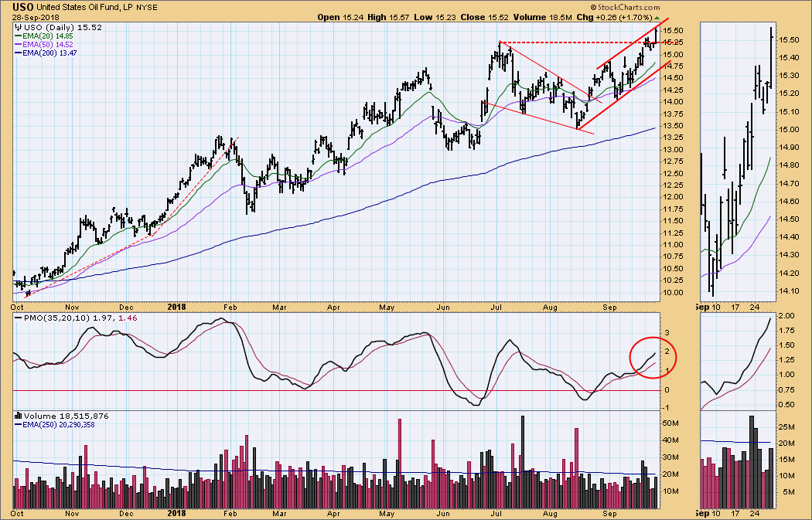Click the 2018 label beneath the price panel
Image resolution: width=812 pixels, height=520 pixels.
pos(176,307)
